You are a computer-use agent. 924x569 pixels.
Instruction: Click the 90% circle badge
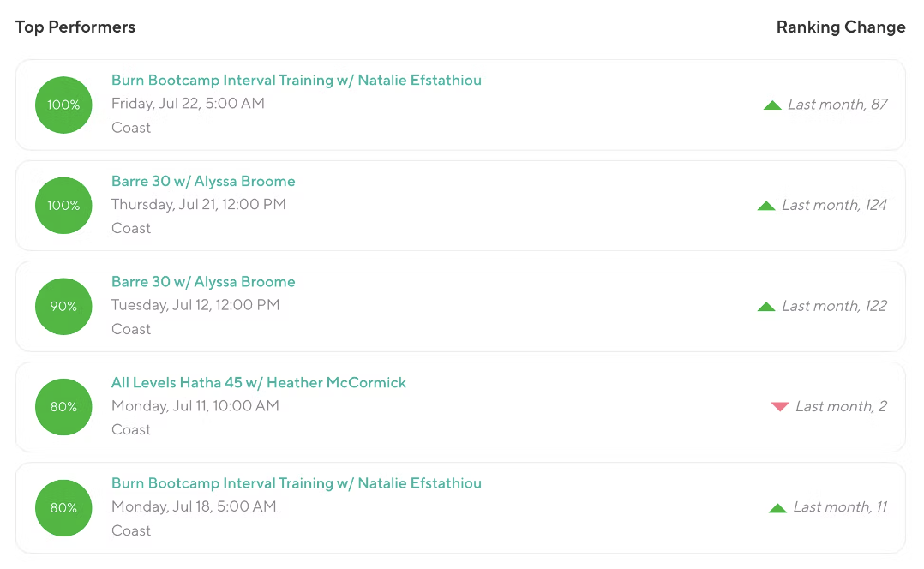(x=63, y=307)
